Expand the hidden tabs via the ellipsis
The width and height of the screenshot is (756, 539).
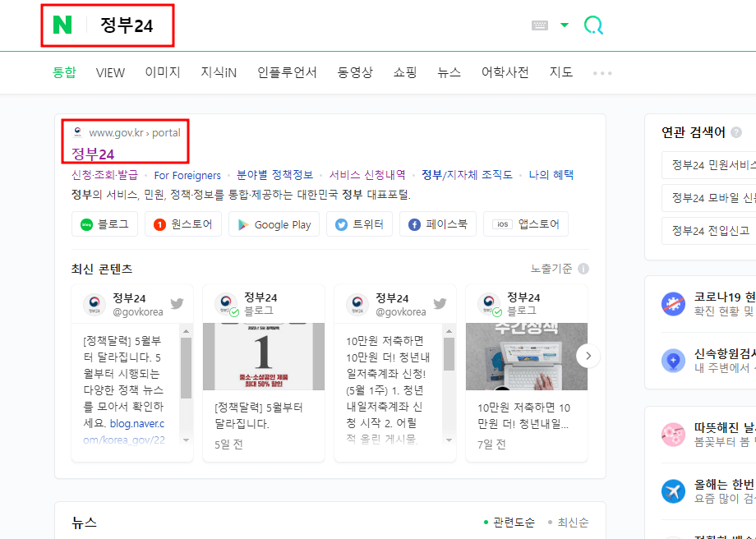tap(602, 72)
